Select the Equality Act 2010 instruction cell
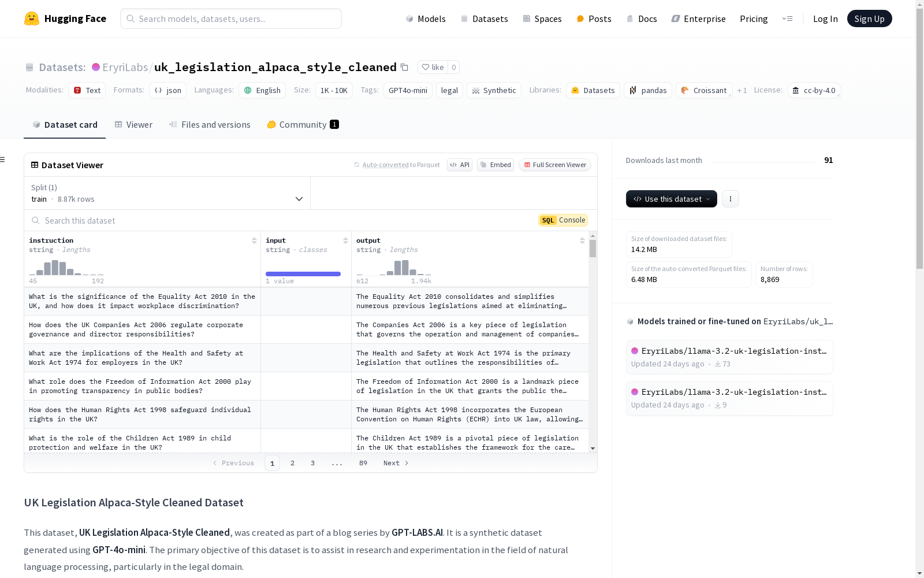The width and height of the screenshot is (924, 578). 143,301
